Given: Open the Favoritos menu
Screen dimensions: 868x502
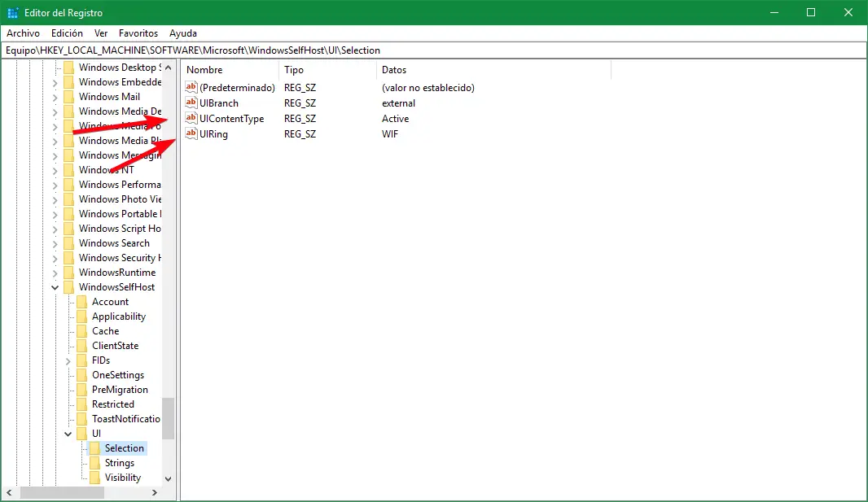Looking at the screenshot, I should [x=138, y=33].
